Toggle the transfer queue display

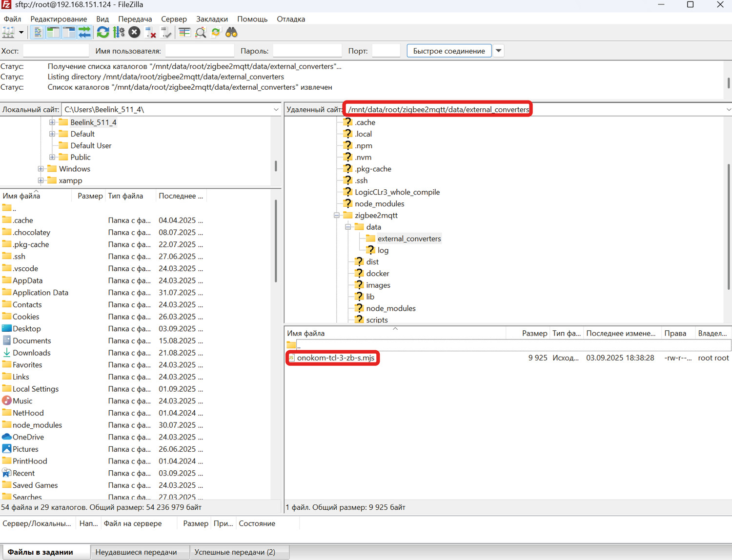coord(84,33)
